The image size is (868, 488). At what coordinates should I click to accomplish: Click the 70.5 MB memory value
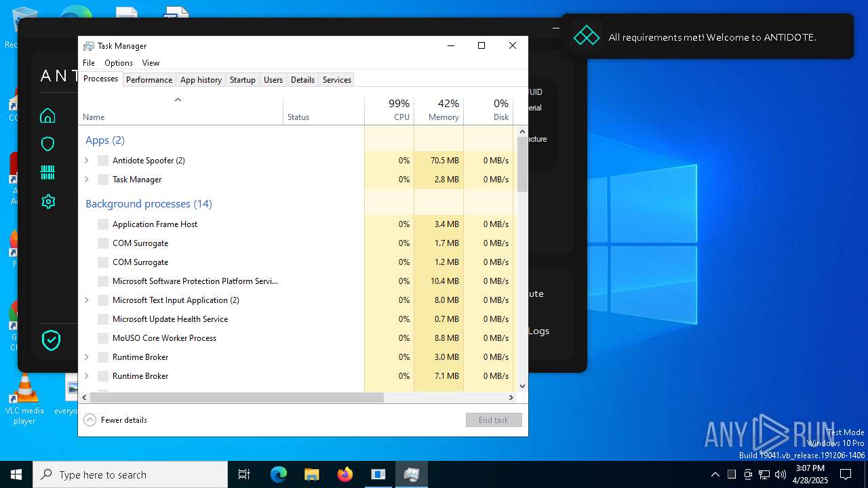point(444,161)
